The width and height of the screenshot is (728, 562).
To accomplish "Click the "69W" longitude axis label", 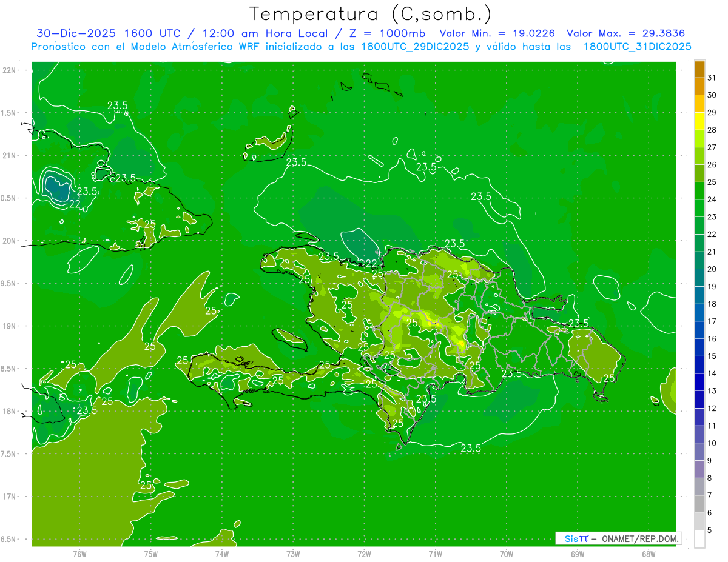I will point(577,554).
